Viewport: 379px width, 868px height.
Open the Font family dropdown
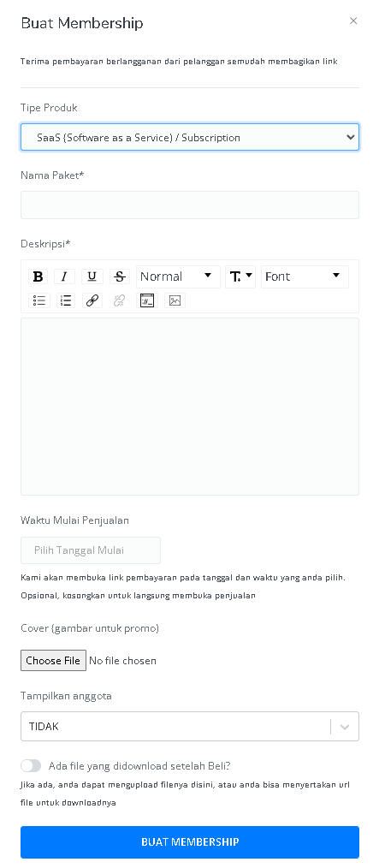click(305, 276)
